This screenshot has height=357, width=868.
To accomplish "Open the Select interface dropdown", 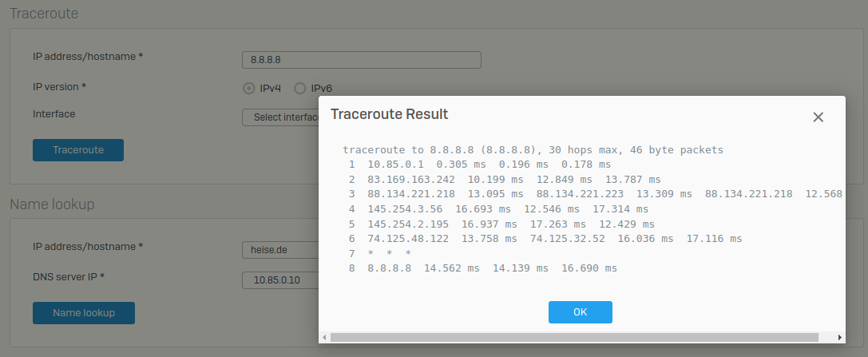I will point(280,117).
